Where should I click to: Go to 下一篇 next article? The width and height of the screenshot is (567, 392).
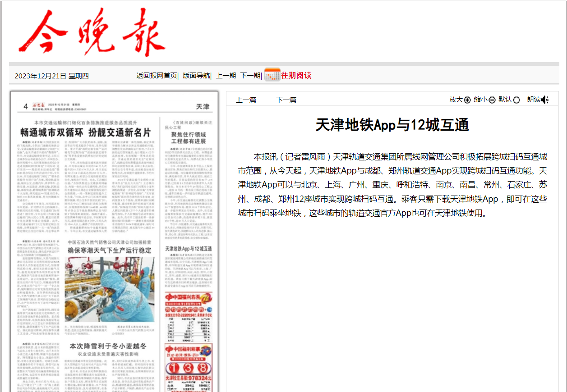click(x=286, y=100)
